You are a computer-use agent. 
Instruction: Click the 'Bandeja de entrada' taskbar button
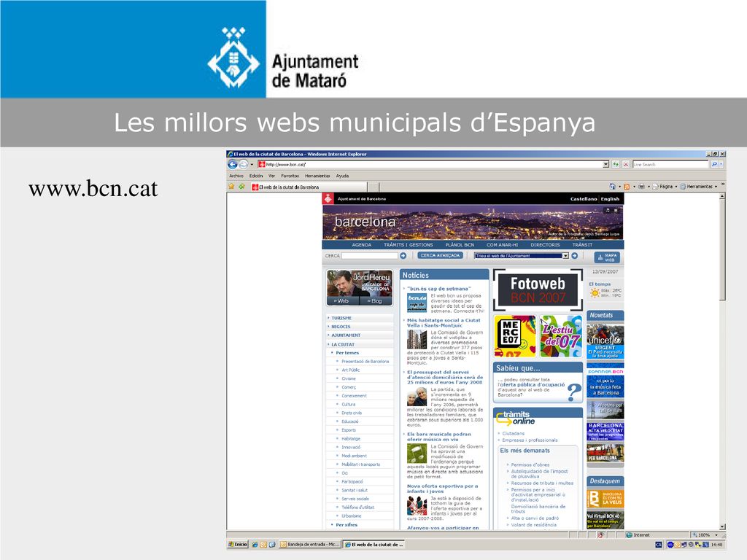pos(311,544)
